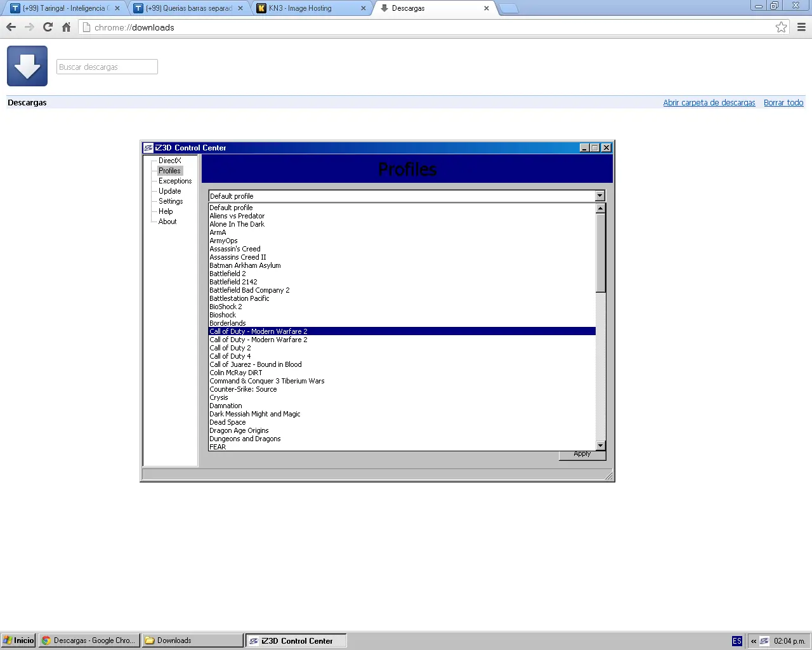The height and width of the screenshot is (650, 812).
Task: Switch to Querias barras separad tab
Action: click(x=188, y=8)
